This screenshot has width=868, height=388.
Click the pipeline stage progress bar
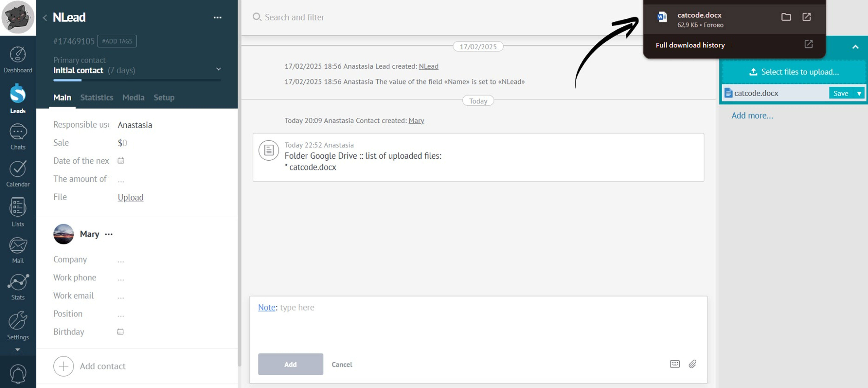coord(137,80)
